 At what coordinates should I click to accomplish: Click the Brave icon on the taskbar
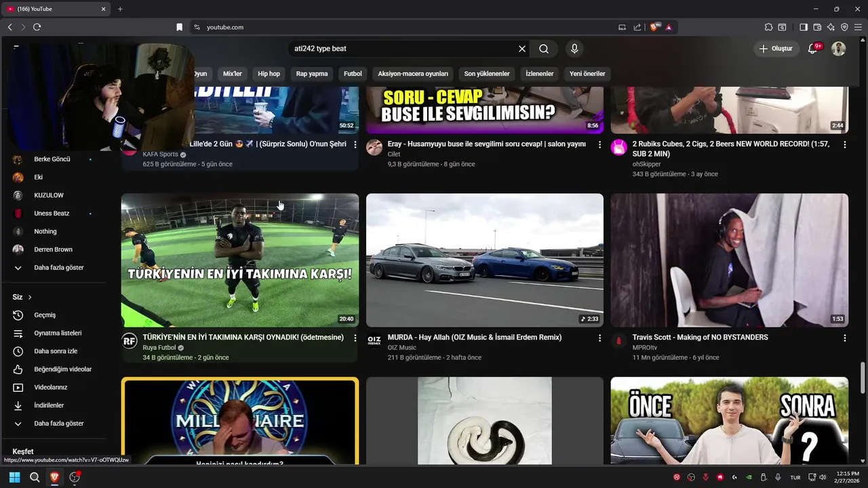pyautogui.click(x=54, y=477)
